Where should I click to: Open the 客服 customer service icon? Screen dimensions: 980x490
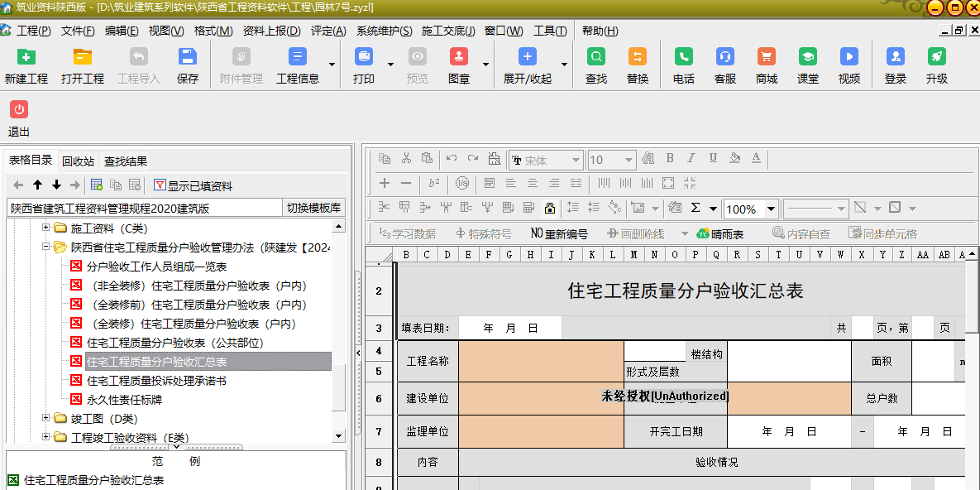tap(724, 57)
